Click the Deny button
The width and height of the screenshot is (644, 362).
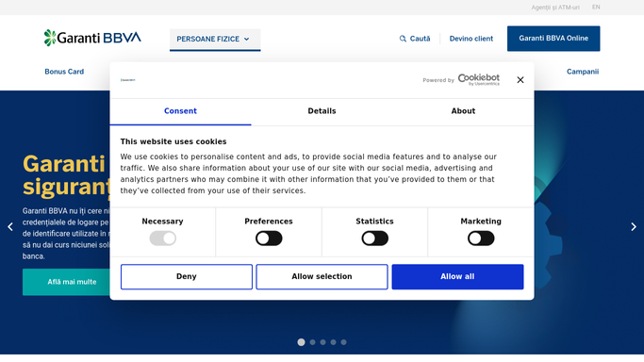pos(187,276)
